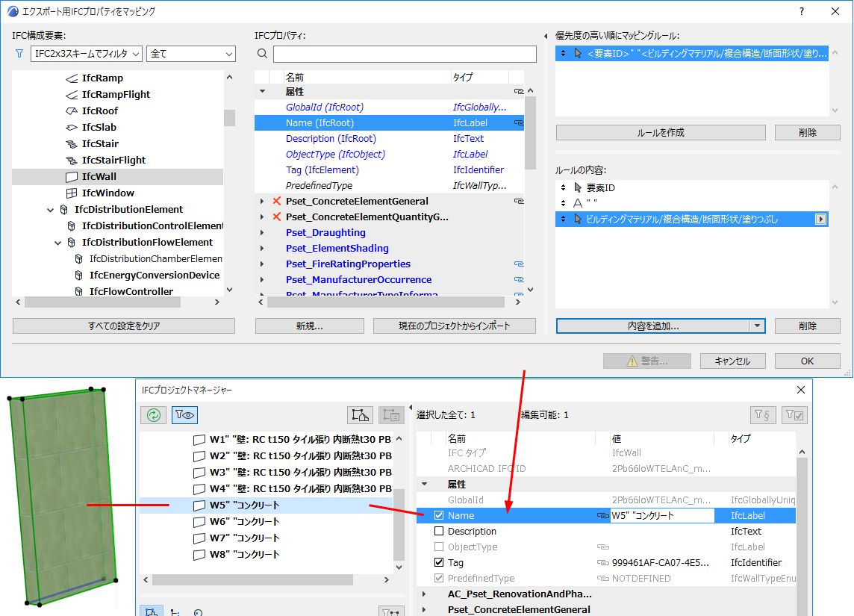This screenshot has height=616, width=854.
Task: Click the OK button
Action: (x=808, y=361)
